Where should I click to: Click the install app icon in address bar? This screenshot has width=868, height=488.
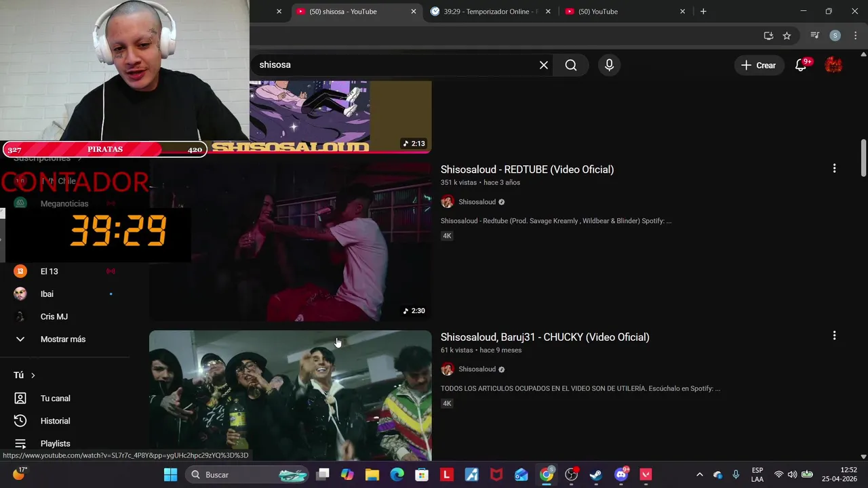pyautogui.click(x=768, y=36)
